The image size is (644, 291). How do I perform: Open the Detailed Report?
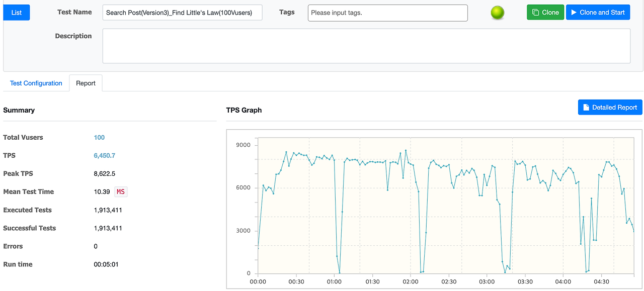[610, 107]
